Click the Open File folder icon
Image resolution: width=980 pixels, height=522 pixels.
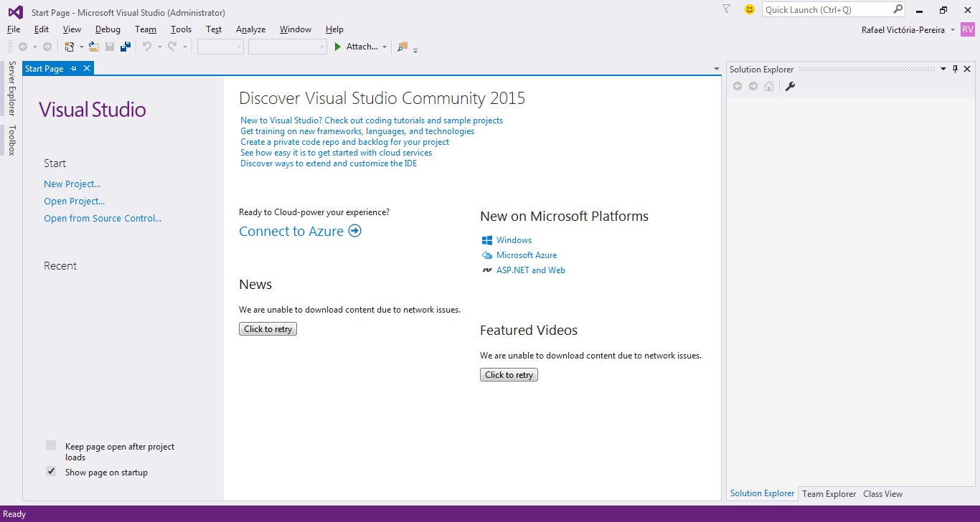(93, 47)
